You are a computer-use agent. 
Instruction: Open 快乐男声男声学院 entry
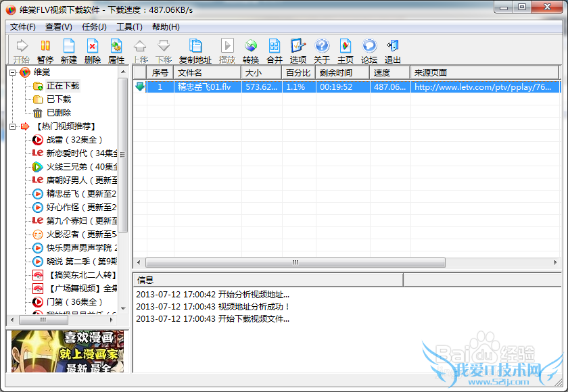(x=82, y=248)
